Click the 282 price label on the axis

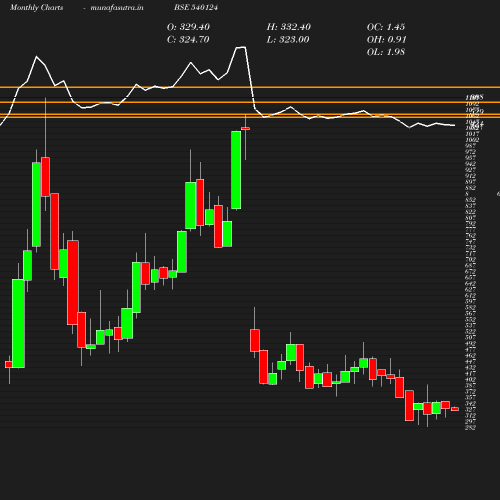point(470,427)
